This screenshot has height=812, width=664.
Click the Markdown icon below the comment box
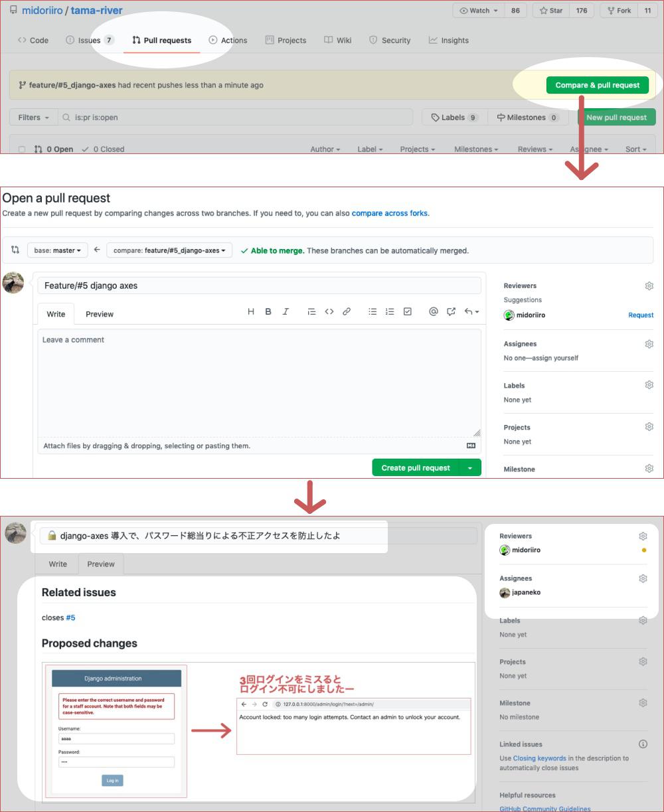pyautogui.click(x=471, y=446)
